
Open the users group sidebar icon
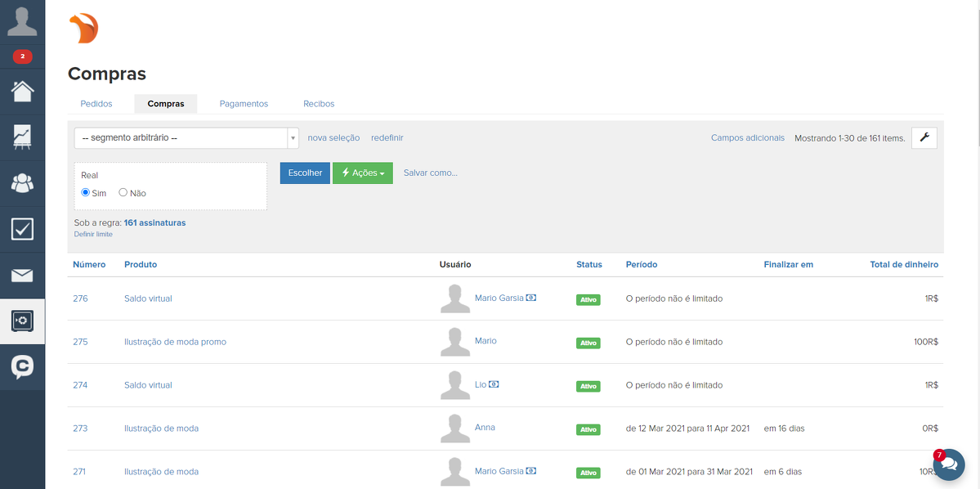coord(22,183)
